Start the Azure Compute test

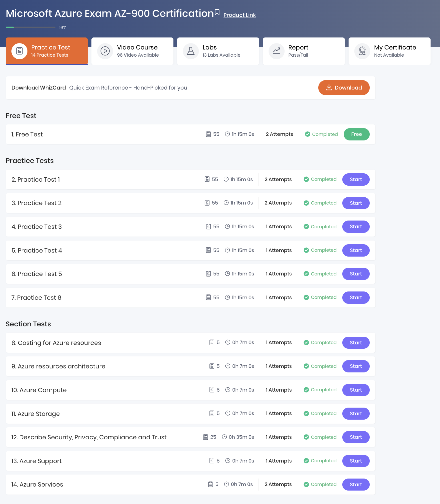pyautogui.click(x=356, y=390)
